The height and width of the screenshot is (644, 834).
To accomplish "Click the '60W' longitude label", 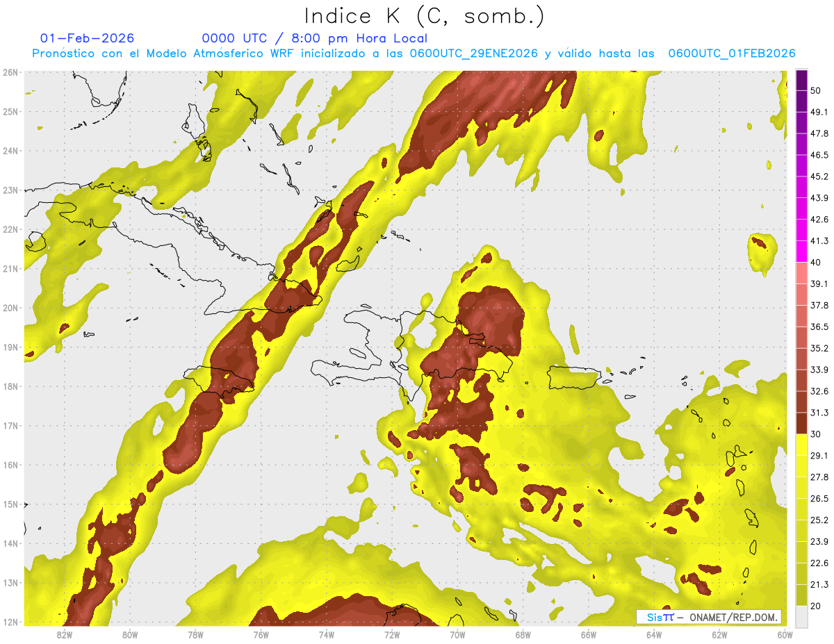I will [784, 635].
